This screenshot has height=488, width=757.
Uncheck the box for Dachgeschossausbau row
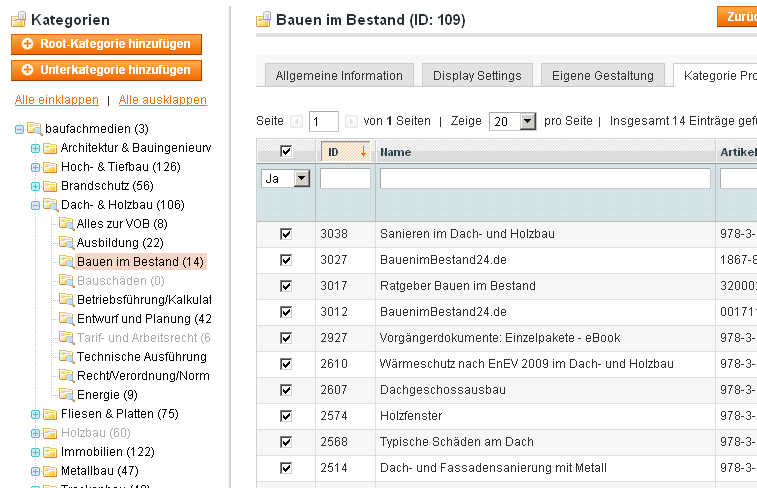pyautogui.click(x=286, y=390)
